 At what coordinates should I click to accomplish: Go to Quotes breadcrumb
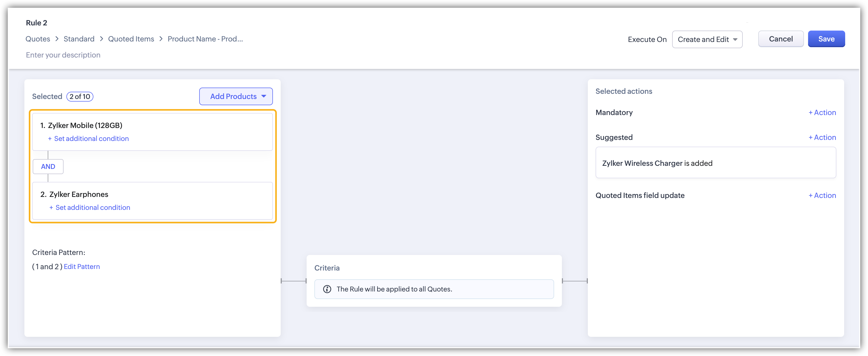coord(38,39)
